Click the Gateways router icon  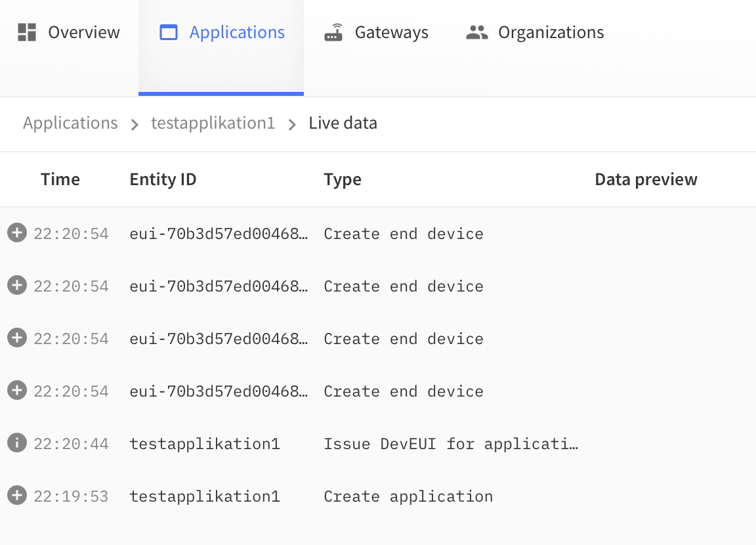[x=334, y=32]
